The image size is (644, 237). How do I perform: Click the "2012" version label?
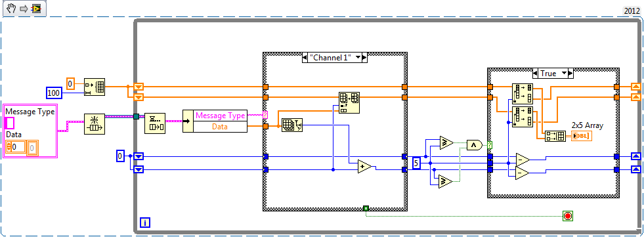pyautogui.click(x=632, y=11)
